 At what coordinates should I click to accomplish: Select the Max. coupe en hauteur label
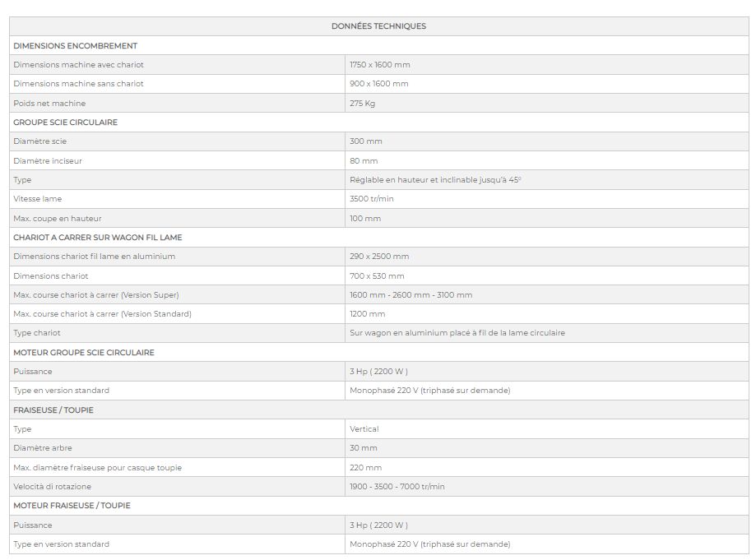coord(58,219)
